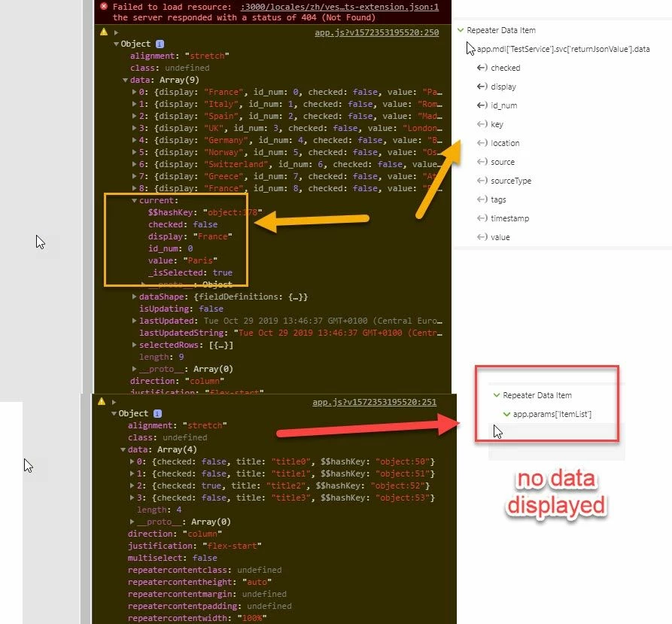Viewport: 672px width, 624px height.
Task: Expand __proto__ Array(0) under length: 9
Action: pos(134,368)
